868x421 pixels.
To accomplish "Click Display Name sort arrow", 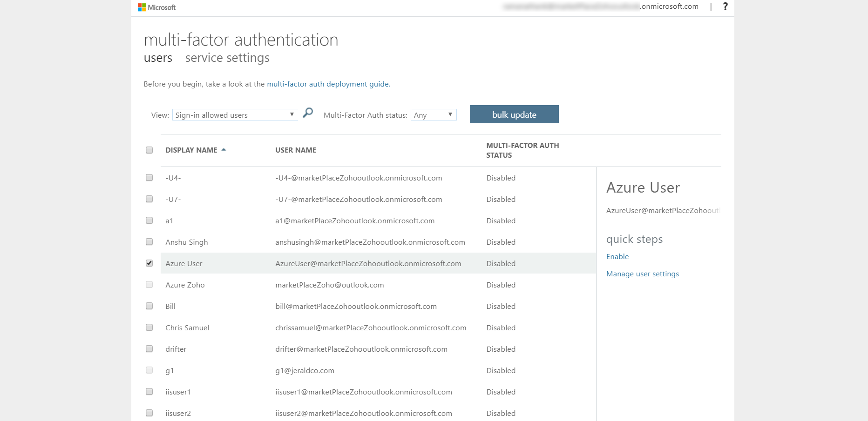I will 224,150.
